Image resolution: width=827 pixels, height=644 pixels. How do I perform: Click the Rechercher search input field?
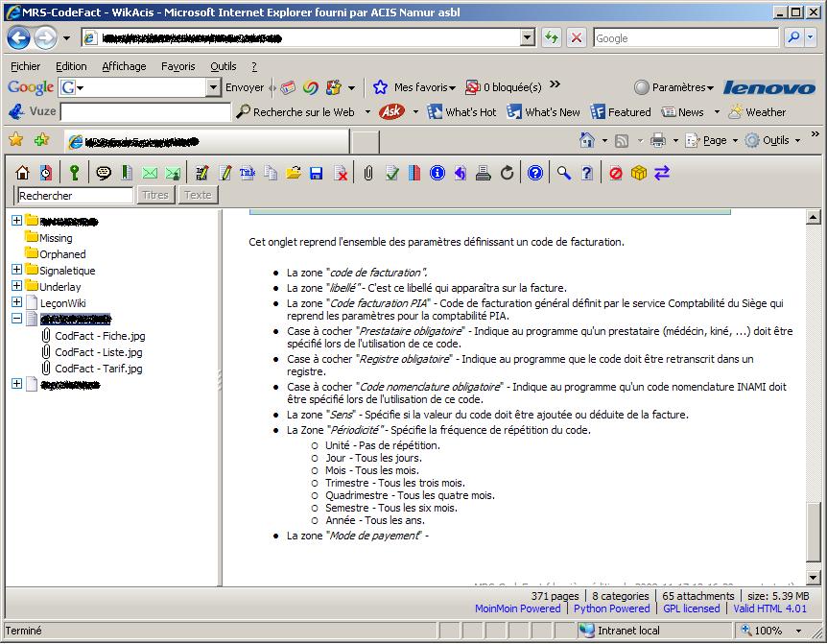(75, 196)
